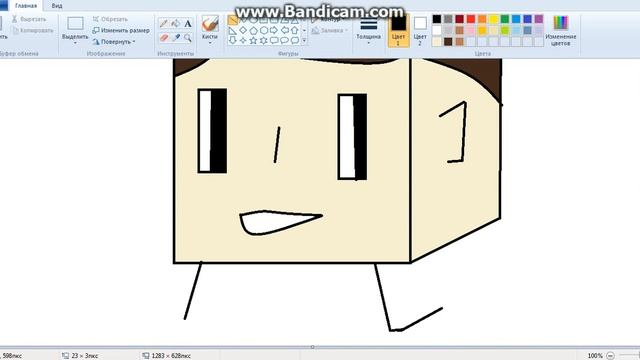Click the 23 × 3пкс selection size text
640x360 pixels.
(x=84, y=356)
